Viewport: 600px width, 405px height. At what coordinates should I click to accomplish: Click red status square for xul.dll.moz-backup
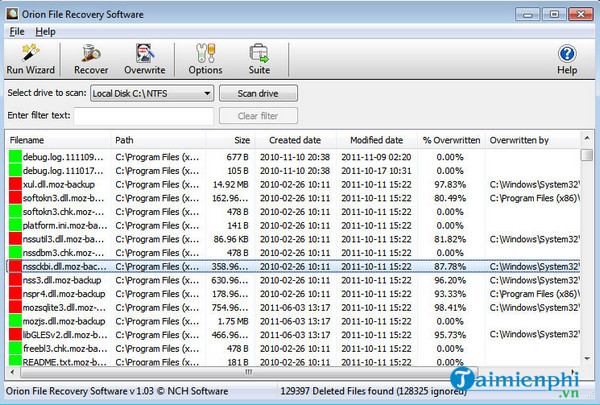click(15, 184)
